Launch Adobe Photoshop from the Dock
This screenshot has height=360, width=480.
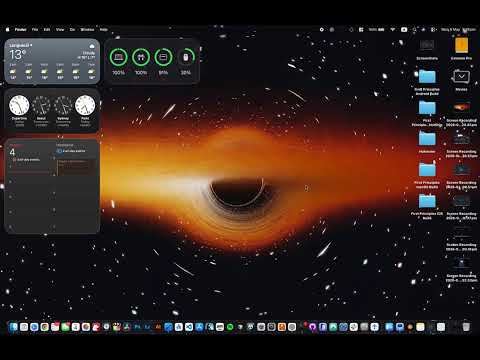pyautogui.click(x=137, y=327)
